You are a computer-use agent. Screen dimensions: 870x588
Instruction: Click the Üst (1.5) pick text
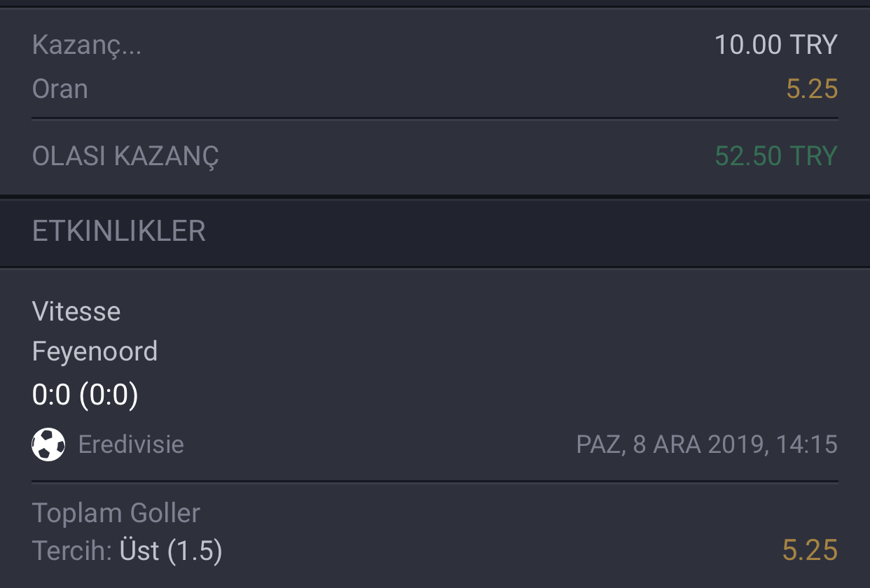[171, 551]
